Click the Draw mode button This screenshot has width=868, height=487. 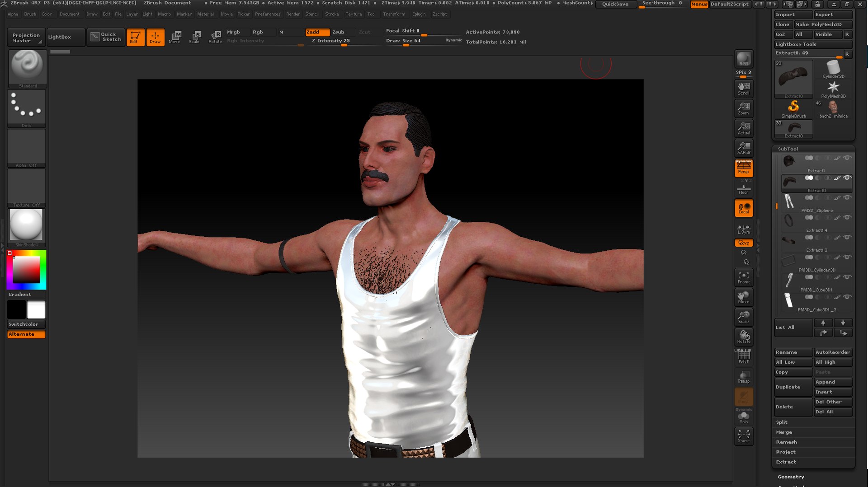click(x=155, y=37)
